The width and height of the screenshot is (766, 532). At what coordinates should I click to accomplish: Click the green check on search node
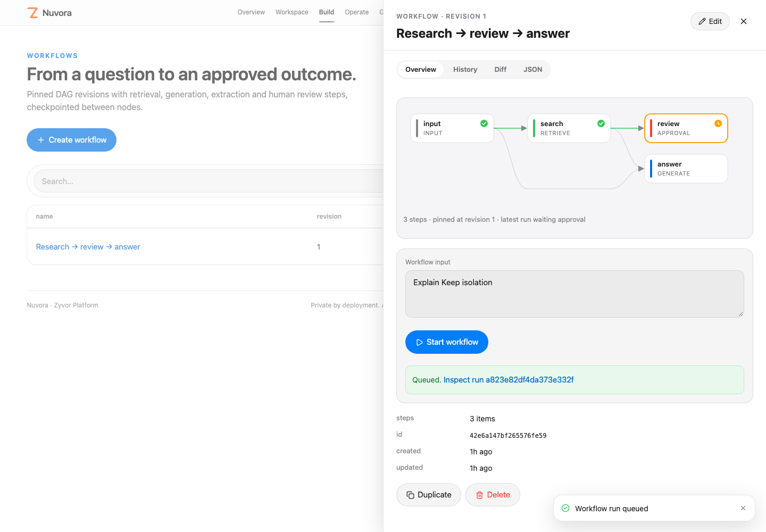601,123
